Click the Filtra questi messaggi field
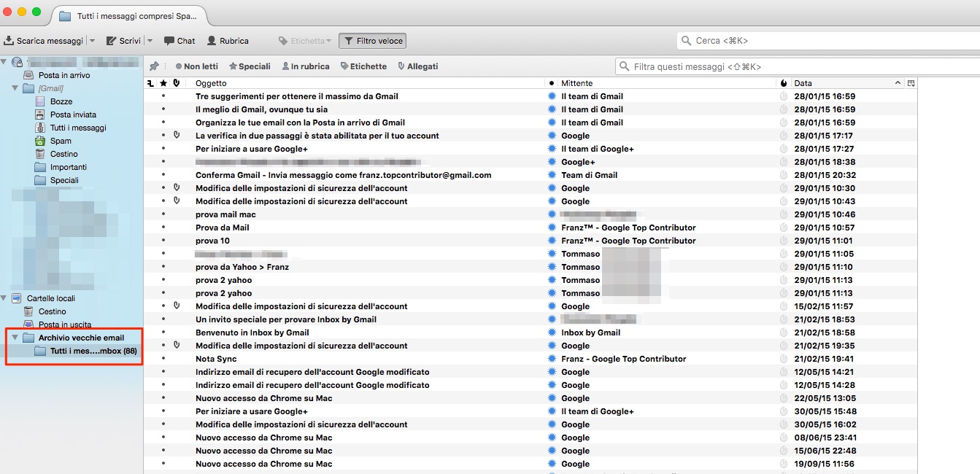 (798, 66)
